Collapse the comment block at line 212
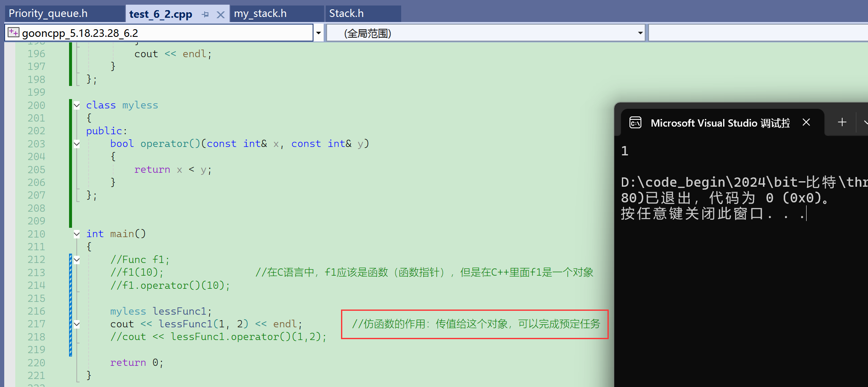The height and width of the screenshot is (387, 868). pos(77,260)
